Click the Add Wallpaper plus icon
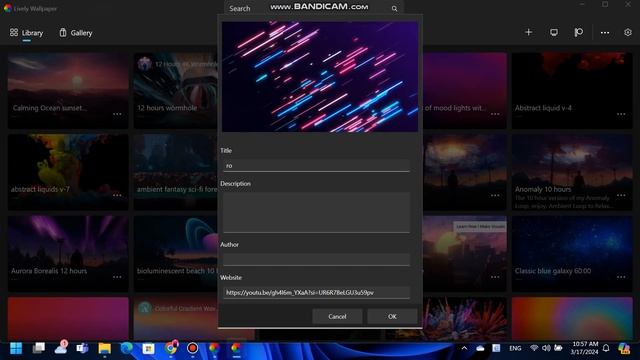The width and height of the screenshot is (640, 360). click(529, 32)
